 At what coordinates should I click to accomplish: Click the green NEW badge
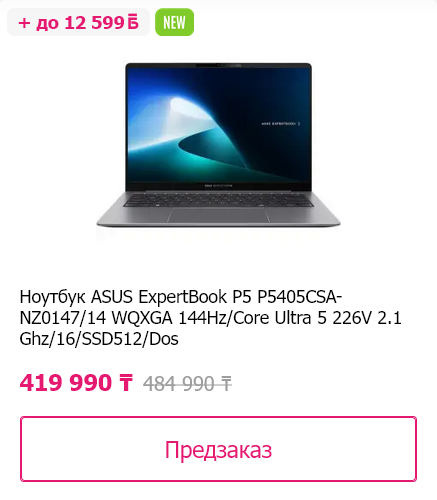pyautogui.click(x=174, y=22)
